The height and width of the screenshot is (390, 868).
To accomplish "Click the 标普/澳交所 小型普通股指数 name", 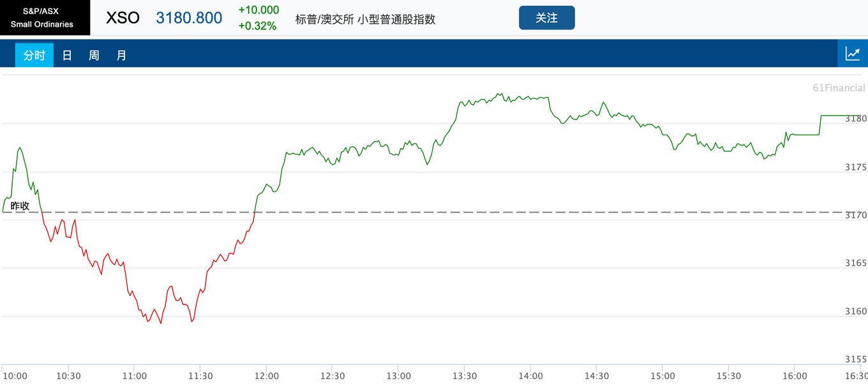I will pos(365,19).
